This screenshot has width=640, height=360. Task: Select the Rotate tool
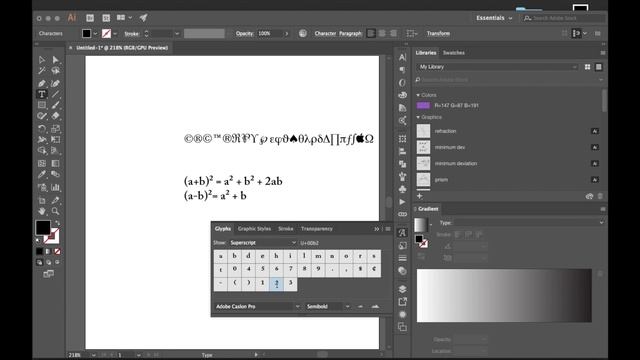pos(42,129)
